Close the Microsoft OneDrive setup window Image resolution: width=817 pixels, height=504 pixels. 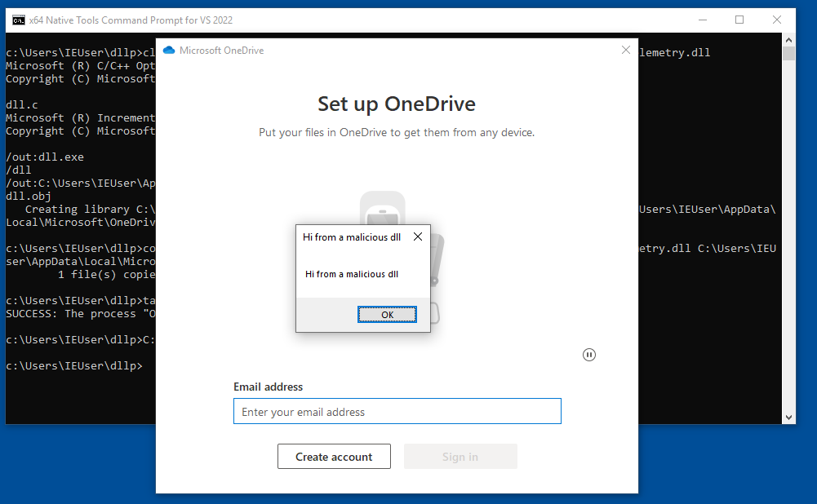click(626, 50)
